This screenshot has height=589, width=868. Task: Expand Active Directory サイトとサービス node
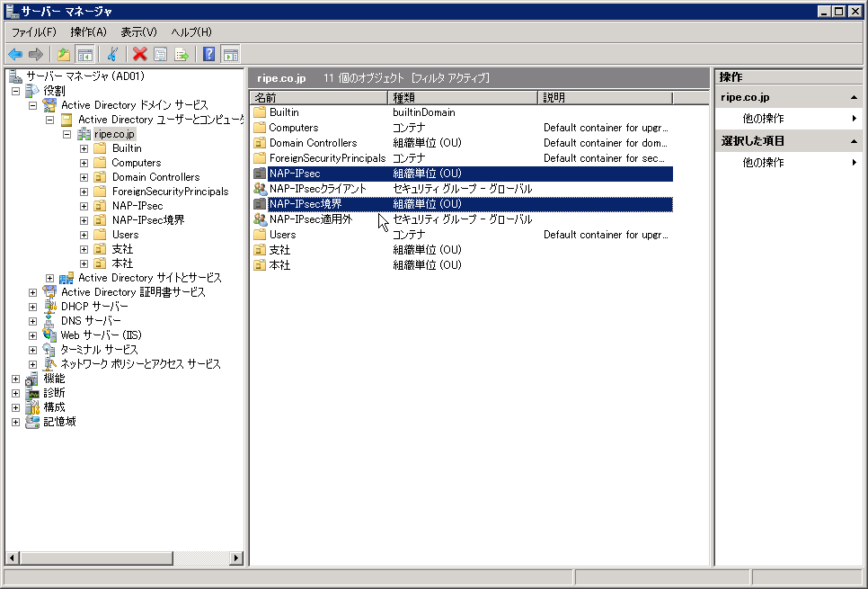49,278
